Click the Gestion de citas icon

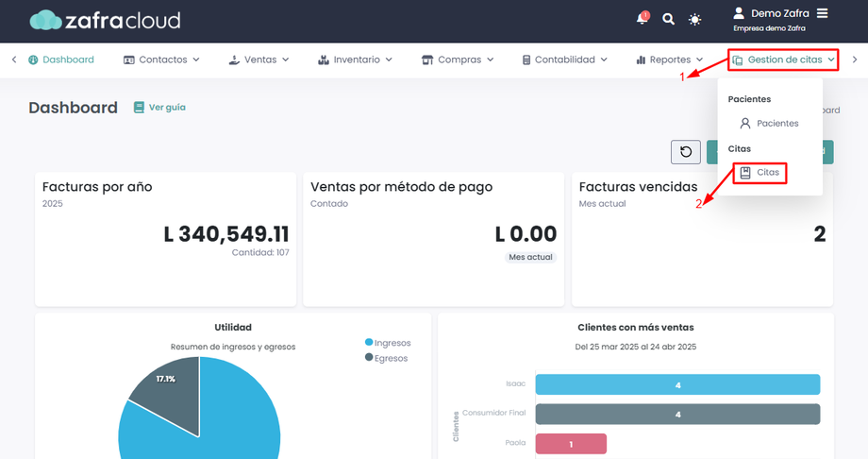(x=738, y=59)
